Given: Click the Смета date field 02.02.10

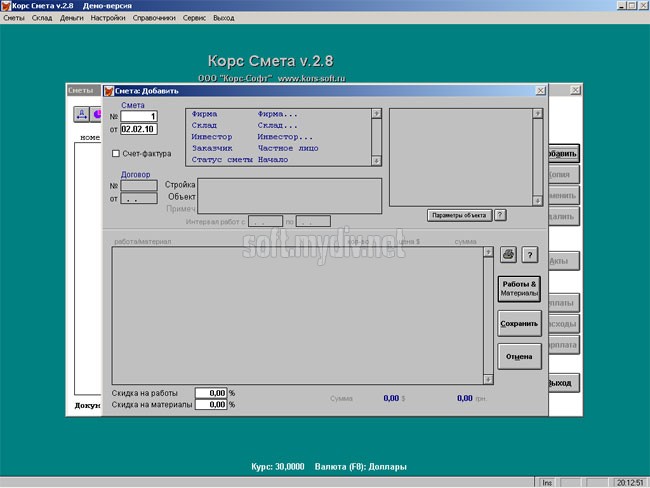Looking at the screenshot, I should pyautogui.click(x=139, y=129).
